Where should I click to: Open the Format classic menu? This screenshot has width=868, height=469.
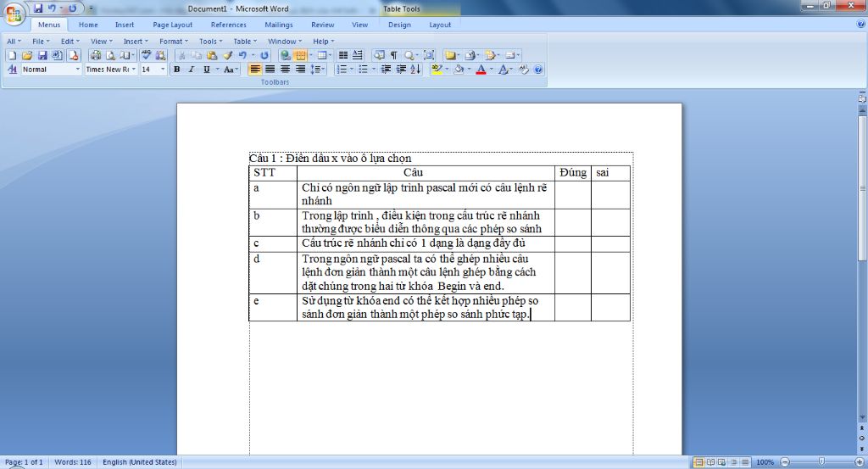pyautogui.click(x=174, y=42)
